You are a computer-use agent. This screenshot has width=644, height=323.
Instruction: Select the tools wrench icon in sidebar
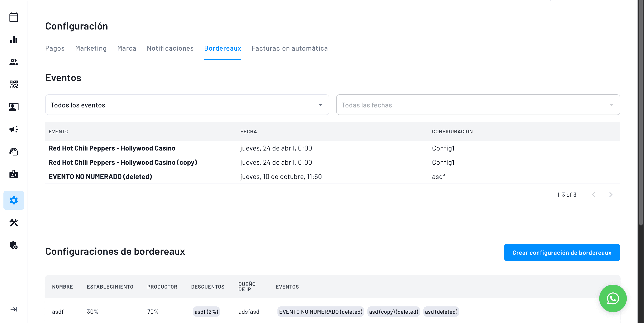click(x=14, y=223)
